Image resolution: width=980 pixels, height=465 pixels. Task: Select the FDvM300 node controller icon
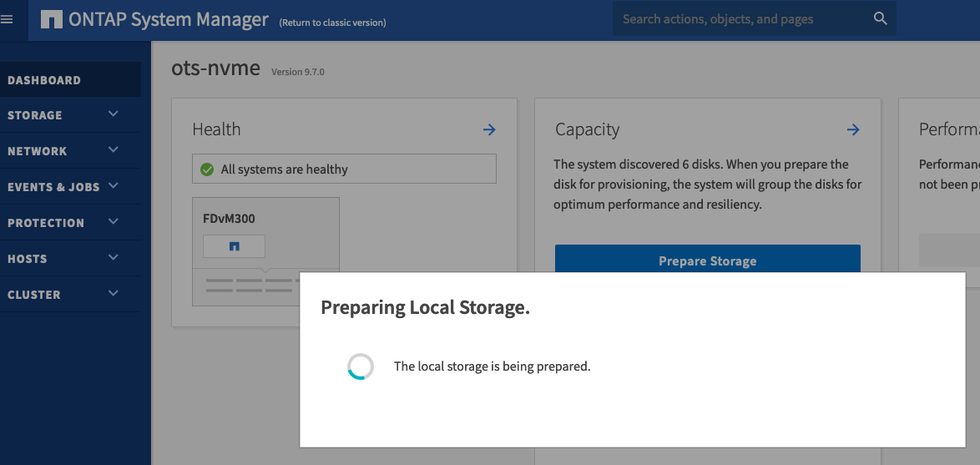pyautogui.click(x=235, y=246)
